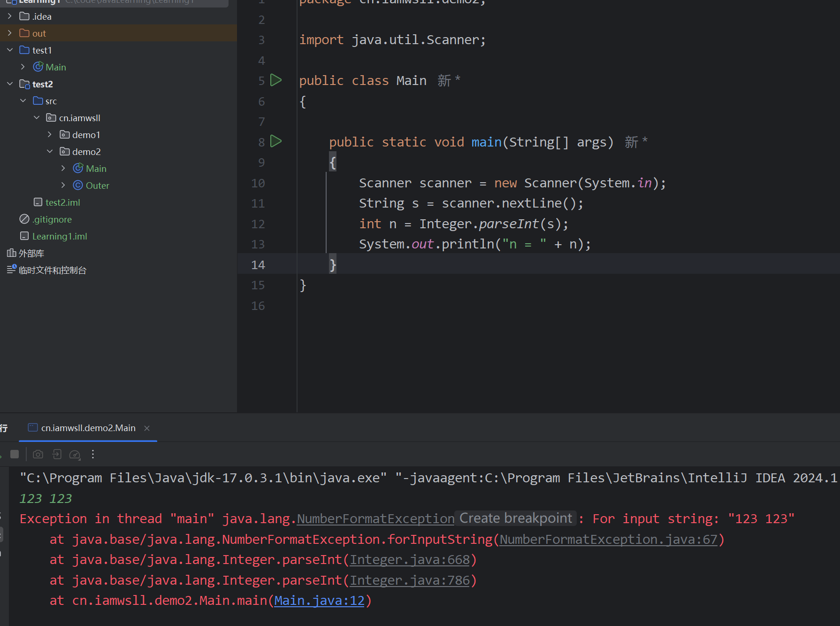The height and width of the screenshot is (626, 840).
Task: Open the Integer.java:668 stack trace link
Action: tap(409, 560)
